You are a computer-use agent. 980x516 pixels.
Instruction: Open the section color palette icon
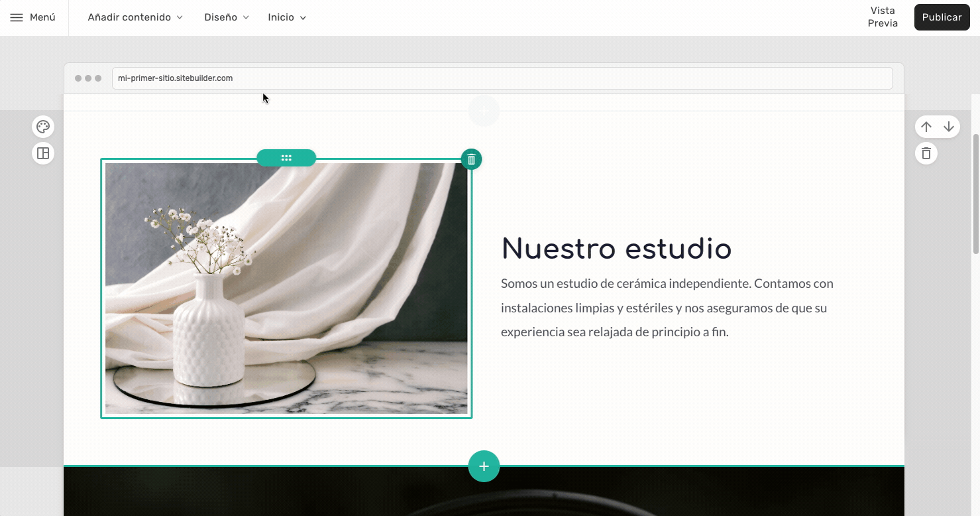tap(43, 127)
